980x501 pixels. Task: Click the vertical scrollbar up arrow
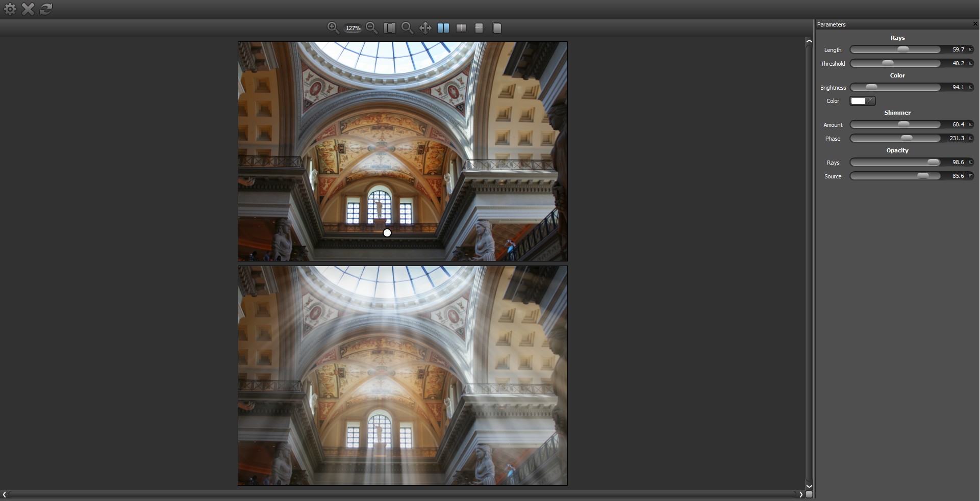tap(809, 41)
